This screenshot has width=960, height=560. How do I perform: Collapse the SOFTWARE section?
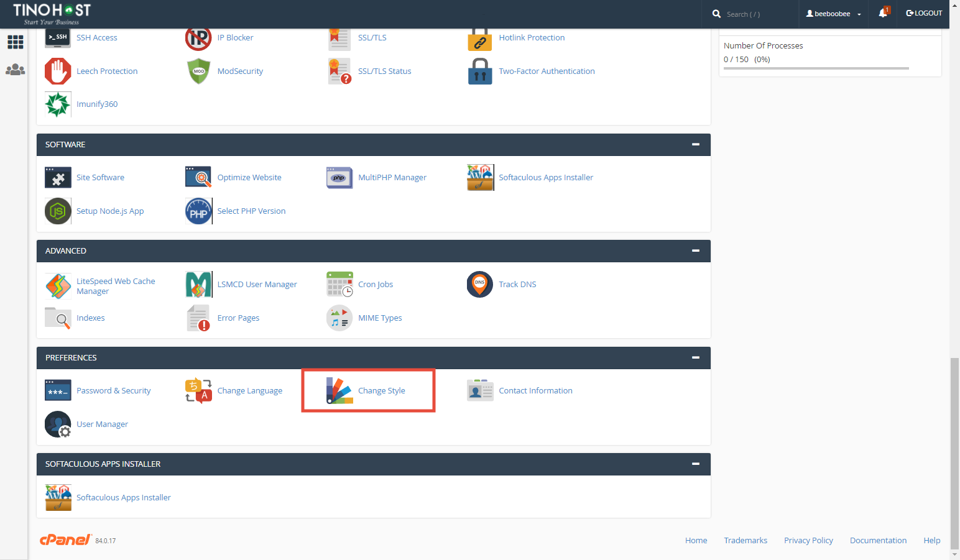[696, 145]
